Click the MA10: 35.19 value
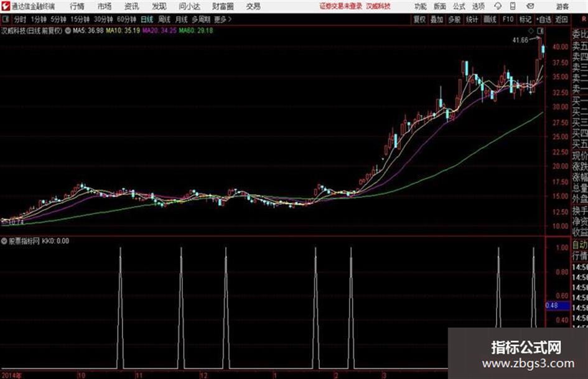 [x=123, y=30]
